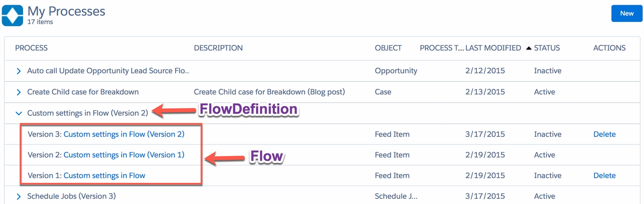644x204 pixels.
Task: Delete Version 1 of Custom settings flow
Action: [x=604, y=176]
